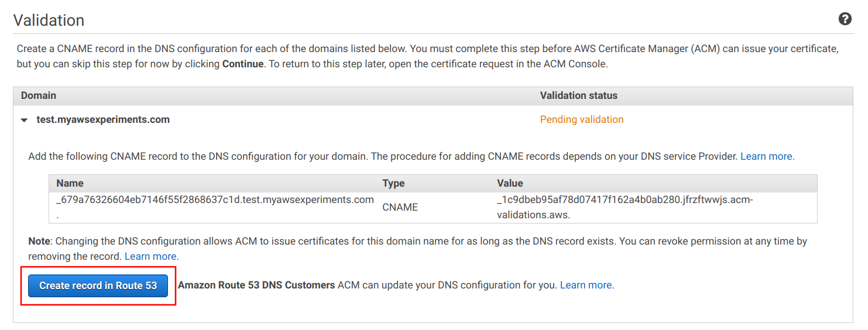This screenshot has height=330, width=868.
Task: Click the Amazon Route 53 DNS Customers label
Action: (x=256, y=285)
